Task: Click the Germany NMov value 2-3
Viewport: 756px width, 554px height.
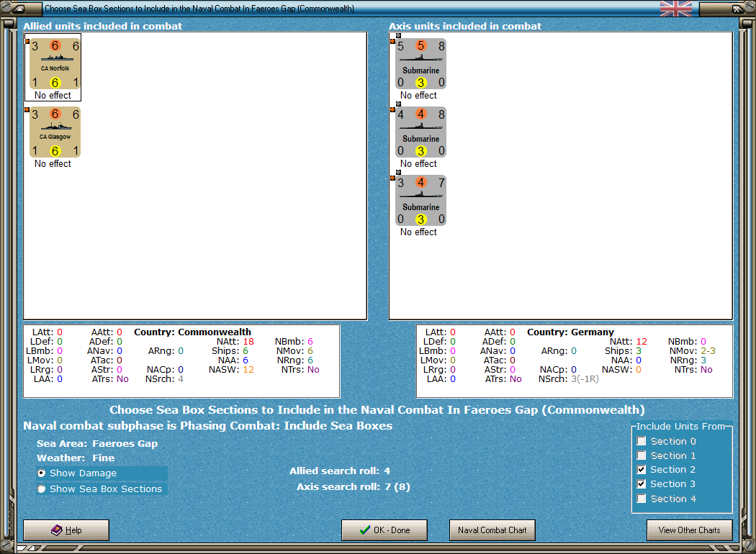Action: [x=708, y=350]
